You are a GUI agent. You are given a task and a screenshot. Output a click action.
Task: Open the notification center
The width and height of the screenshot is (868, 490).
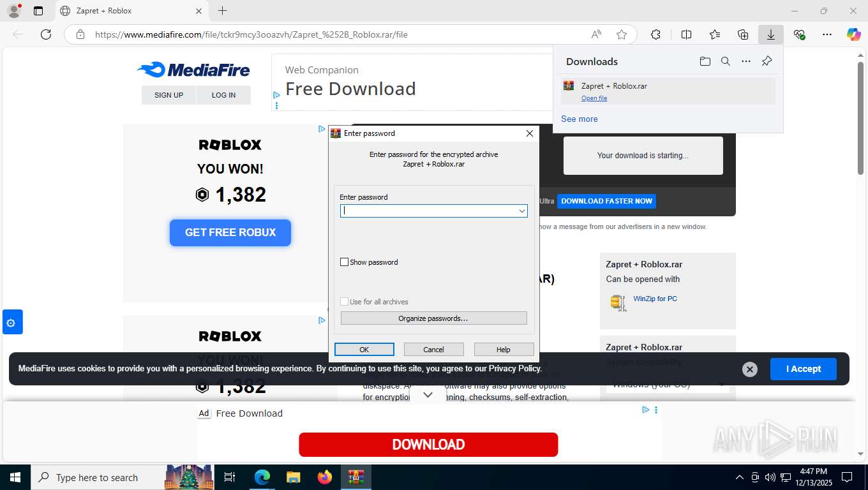point(847,477)
